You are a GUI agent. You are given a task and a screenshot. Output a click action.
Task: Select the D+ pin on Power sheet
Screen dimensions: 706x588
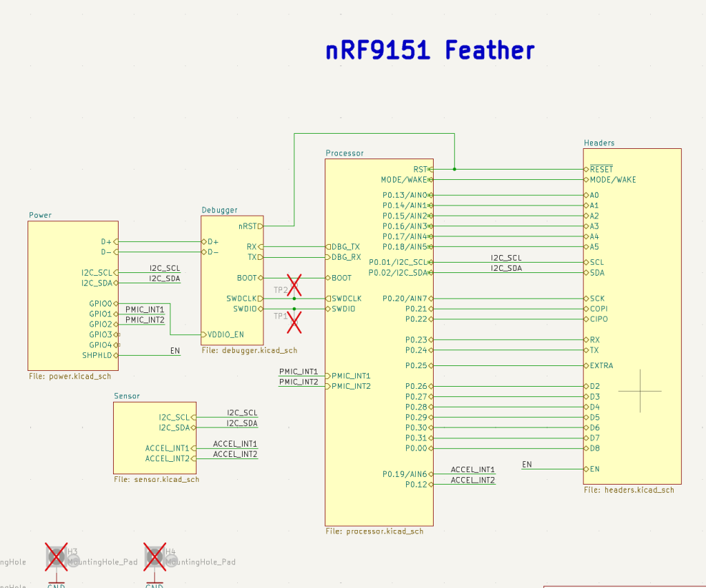110,242
